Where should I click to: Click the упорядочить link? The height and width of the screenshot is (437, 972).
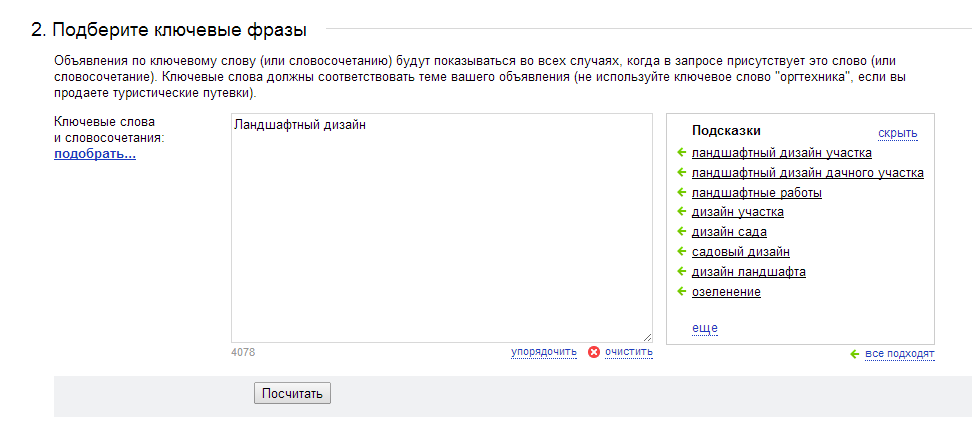544,352
